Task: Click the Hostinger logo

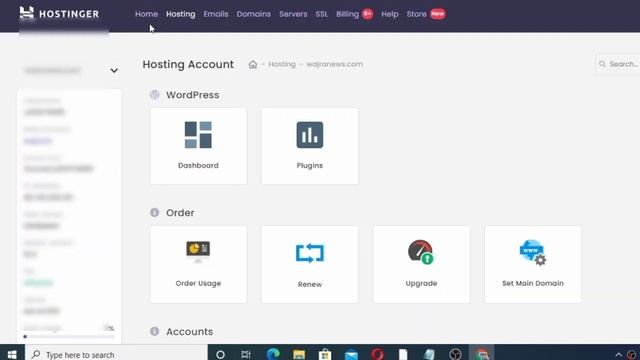Action: 59,13
